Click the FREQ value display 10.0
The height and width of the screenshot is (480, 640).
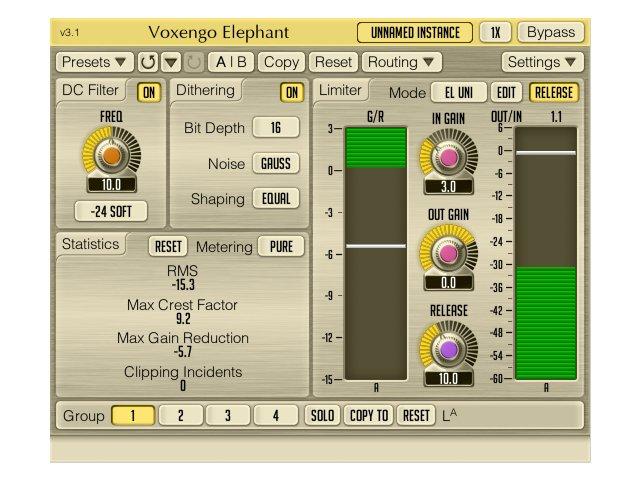(111, 185)
